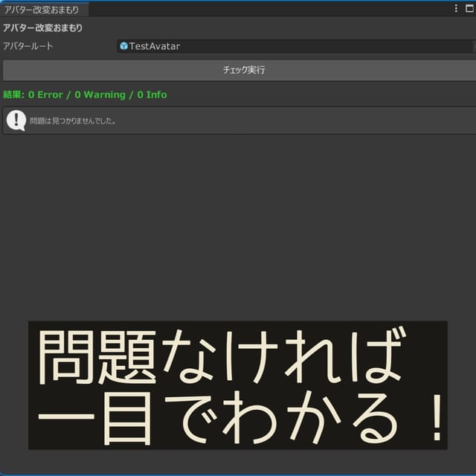The width and height of the screenshot is (476, 476).
Task: Click empty right side of the message box
Action: [x=335, y=120]
